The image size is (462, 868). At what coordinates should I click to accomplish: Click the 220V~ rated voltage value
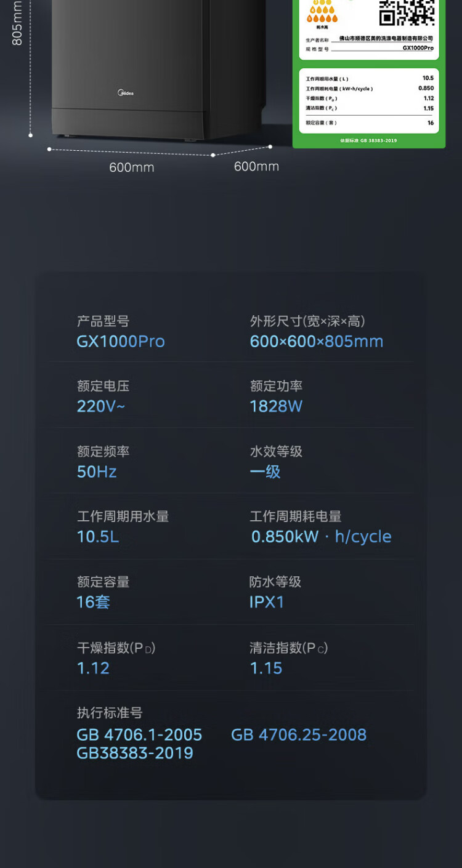[101, 407]
